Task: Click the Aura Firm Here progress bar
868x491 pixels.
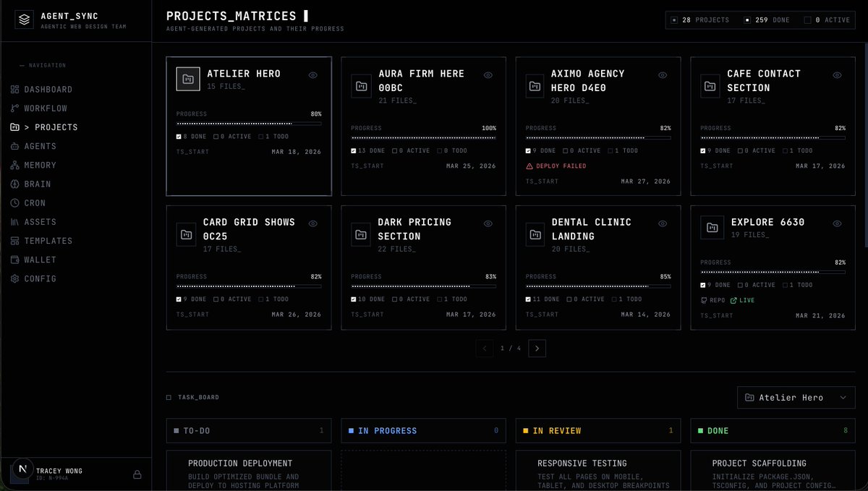Action: click(x=424, y=138)
